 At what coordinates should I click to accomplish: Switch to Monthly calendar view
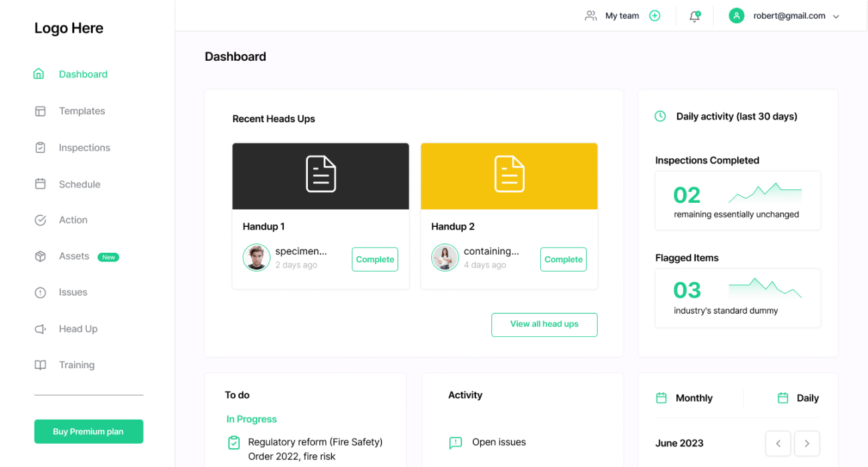point(694,398)
